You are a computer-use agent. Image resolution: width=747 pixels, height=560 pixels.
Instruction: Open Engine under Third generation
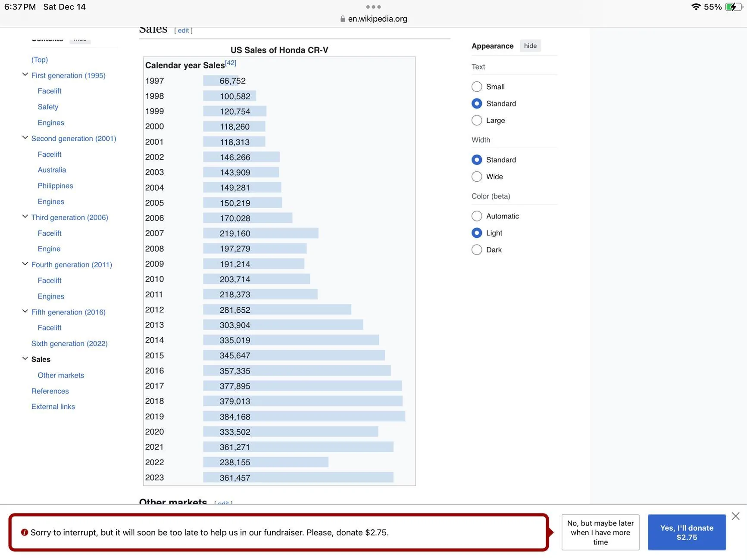pyautogui.click(x=49, y=249)
